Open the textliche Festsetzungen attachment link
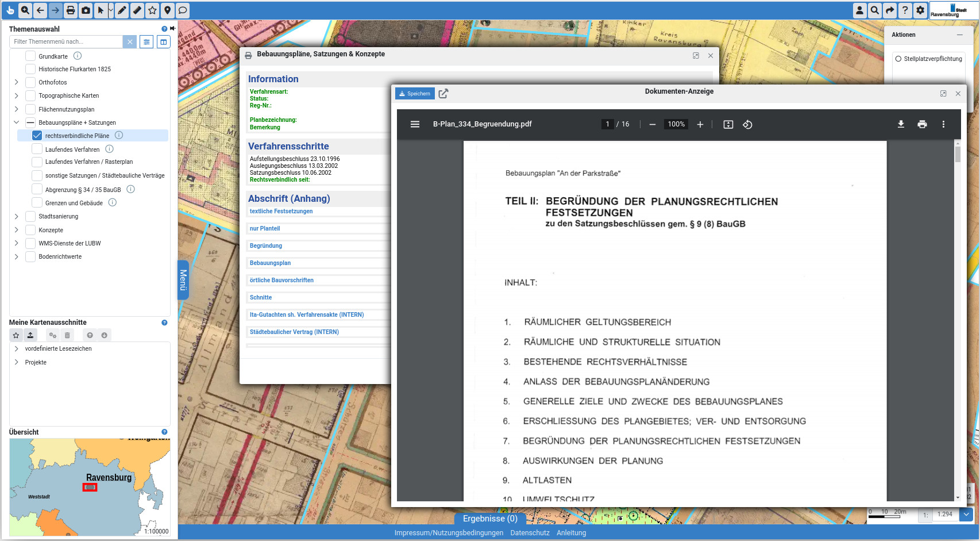This screenshot has height=541, width=980. coord(281,212)
